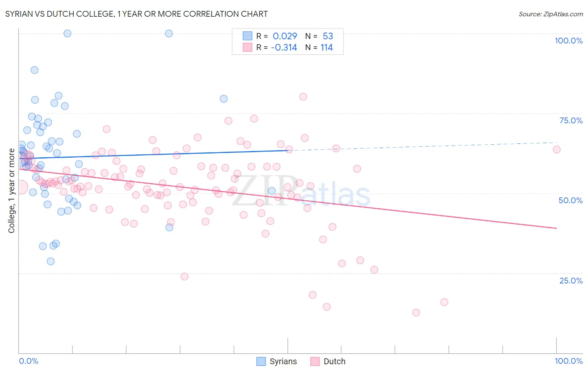Screen dimensions: 588x373
Task: Click the highest pink Dutch data point
Action: pos(303,97)
